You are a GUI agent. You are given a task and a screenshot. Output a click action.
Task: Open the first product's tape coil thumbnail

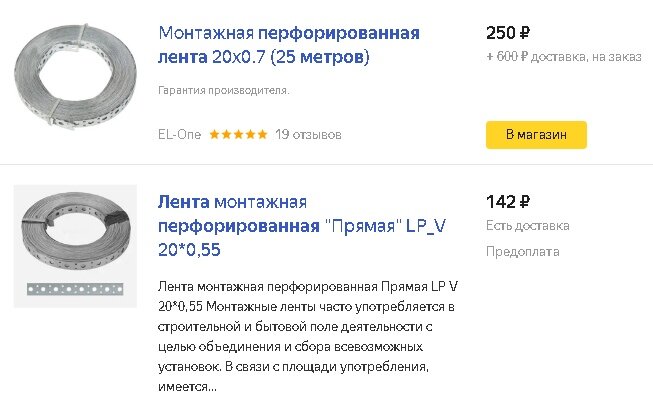[x=75, y=76]
